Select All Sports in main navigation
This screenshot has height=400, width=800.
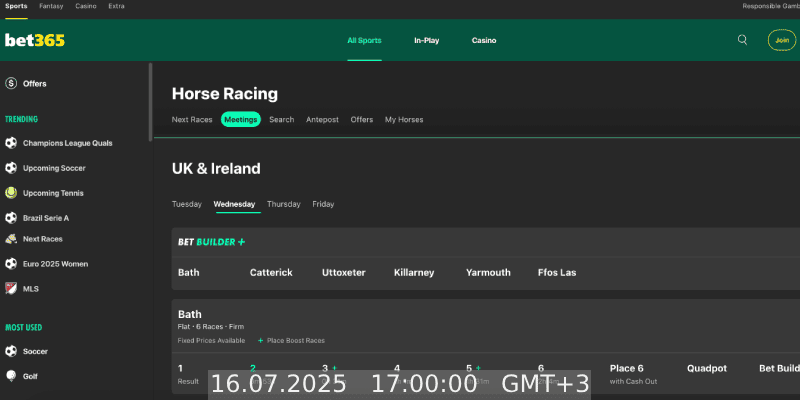pyautogui.click(x=364, y=40)
